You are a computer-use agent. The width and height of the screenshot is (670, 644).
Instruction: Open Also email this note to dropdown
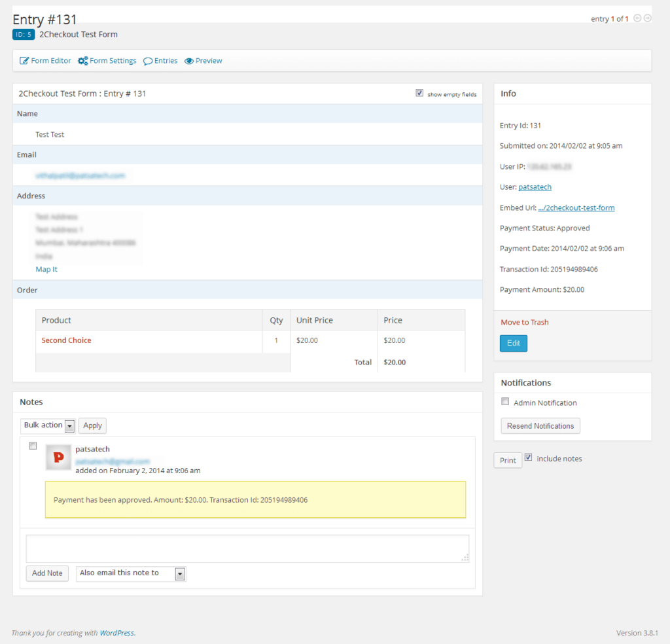[131, 573]
